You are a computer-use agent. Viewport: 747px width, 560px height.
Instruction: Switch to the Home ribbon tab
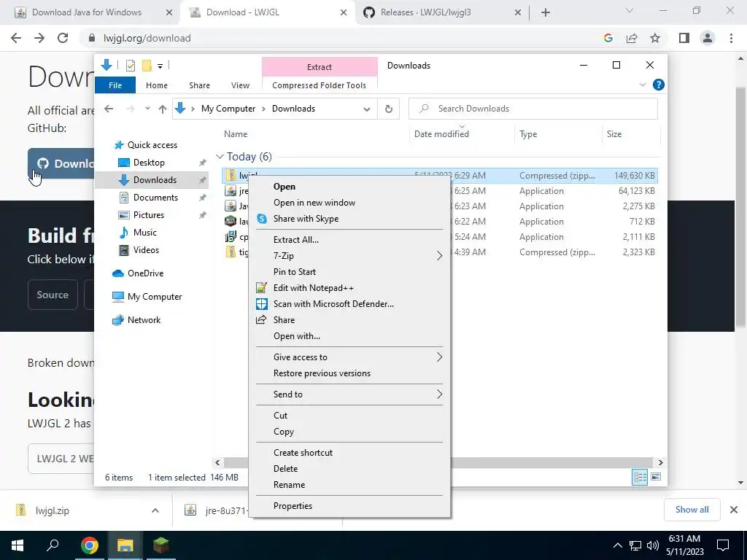tap(157, 85)
